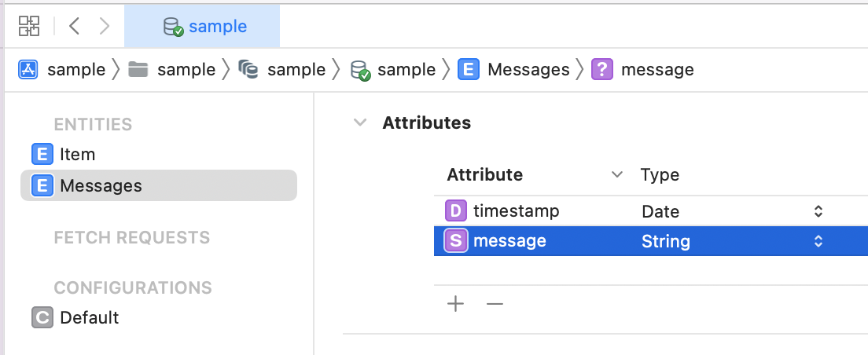The width and height of the screenshot is (868, 355).
Task: Click Messages in the breadcrumb path
Action: 528,70
